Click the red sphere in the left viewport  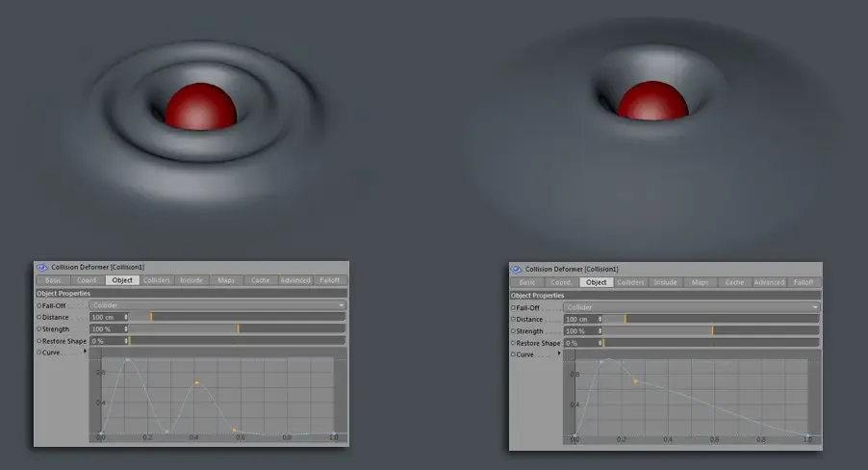[x=200, y=107]
